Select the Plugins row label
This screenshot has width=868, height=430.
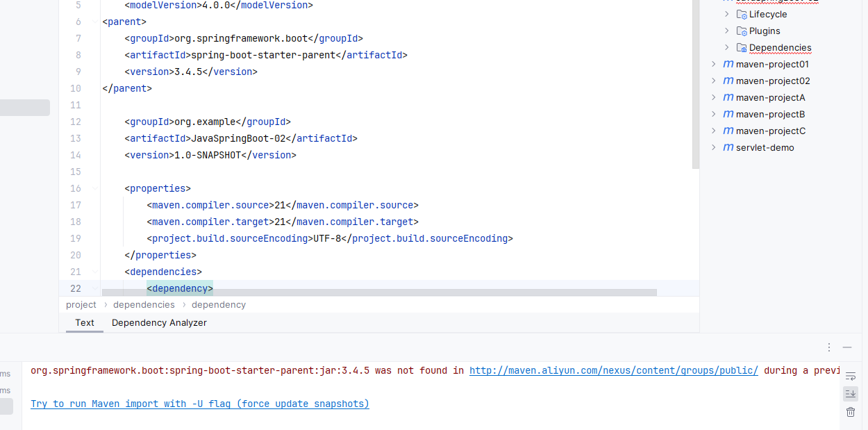(765, 31)
